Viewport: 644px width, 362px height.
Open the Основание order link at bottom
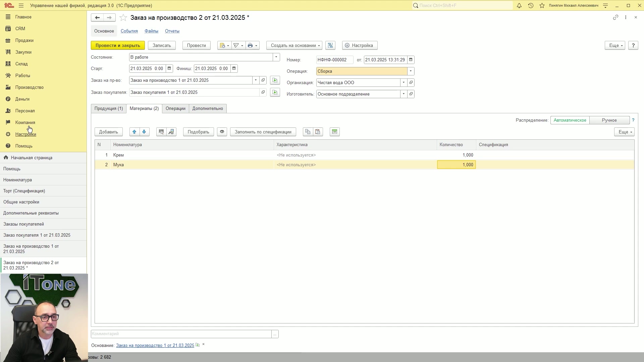(x=155, y=346)
